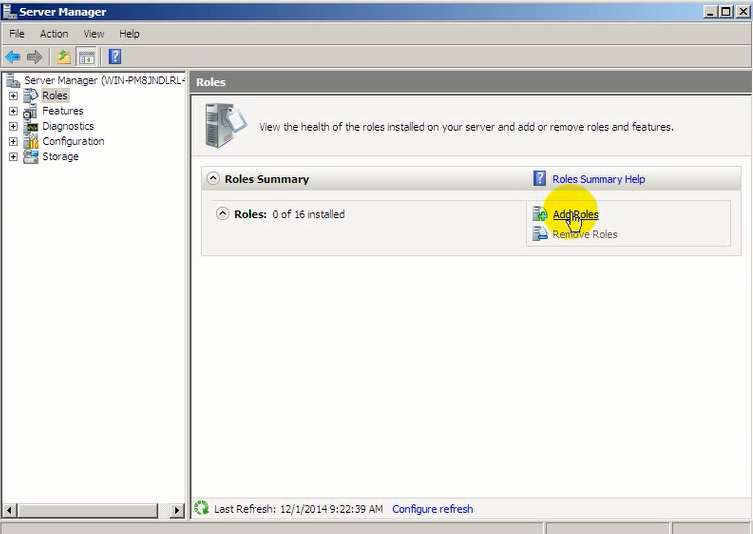
Task: Click the 'View the health of the roles' description
Action: [466, 127]
